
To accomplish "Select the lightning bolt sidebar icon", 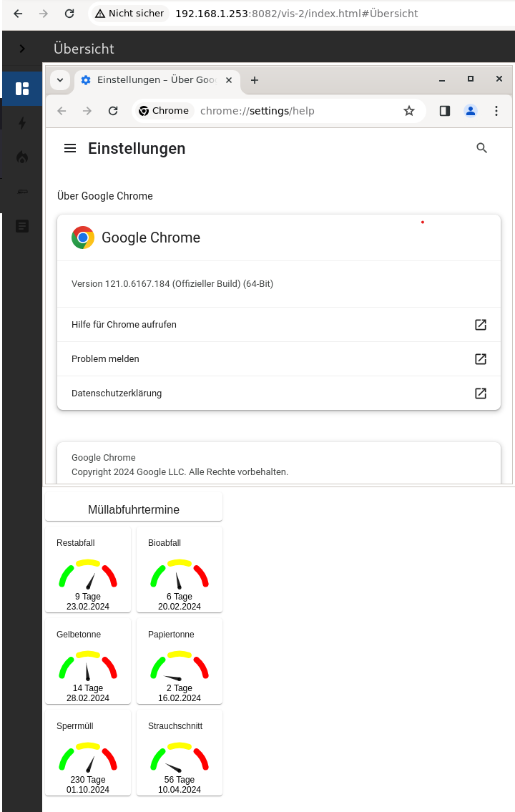I will pyautogui.click(x=22, y=123).
